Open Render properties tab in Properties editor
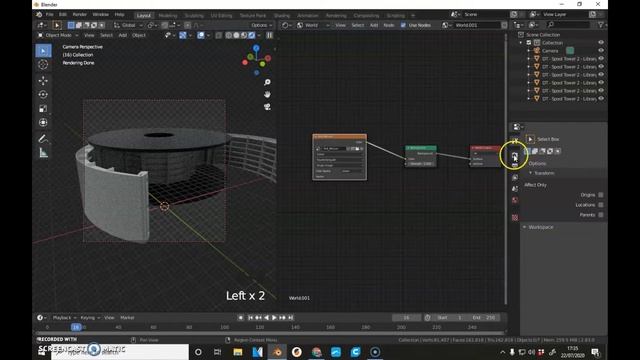This screenshot has width=640, height=360. (515, 156)
